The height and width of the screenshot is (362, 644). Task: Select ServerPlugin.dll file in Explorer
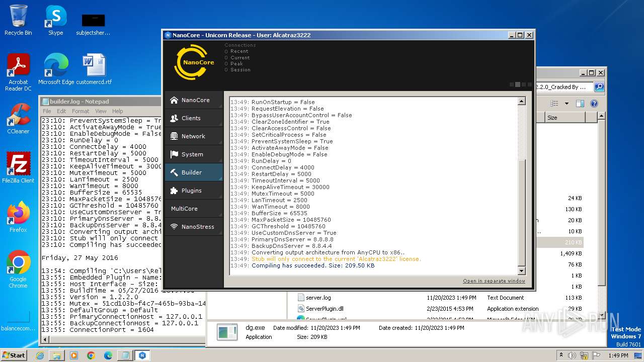click(x=325, y=309)
